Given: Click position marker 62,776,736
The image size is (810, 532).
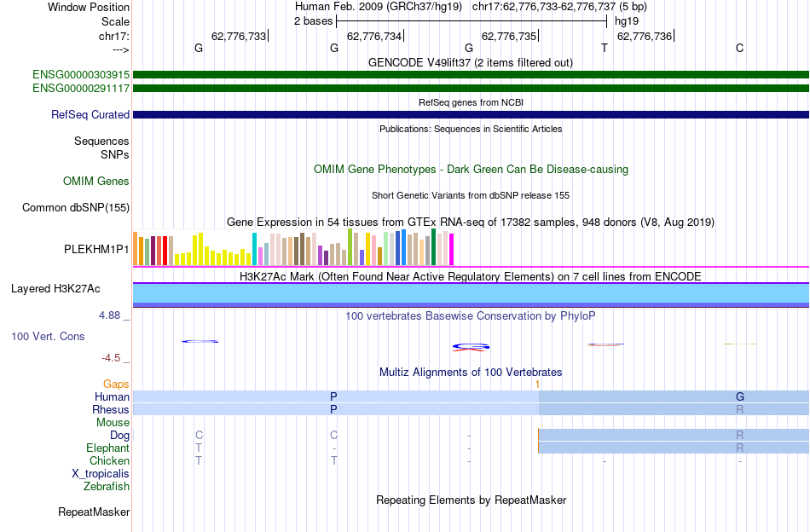Looking at the screenshot, I should (645, 36).
